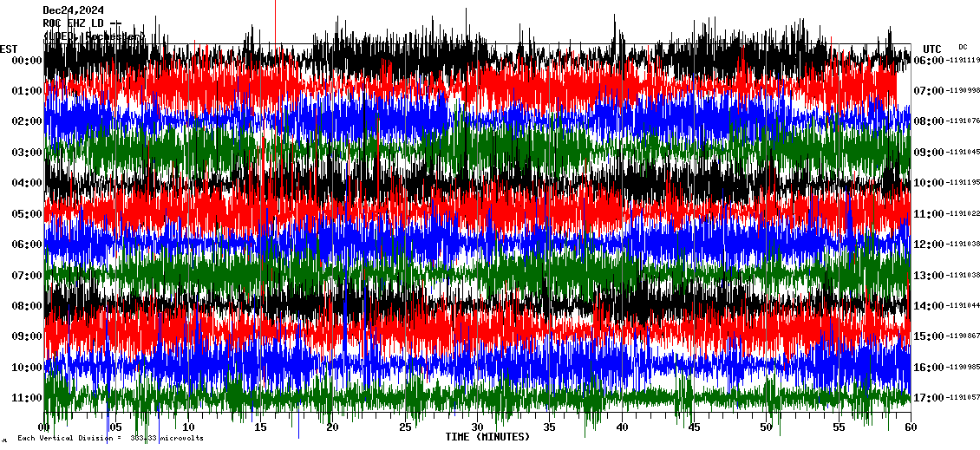Select the 09:00 EST row label

coord(27,336)
